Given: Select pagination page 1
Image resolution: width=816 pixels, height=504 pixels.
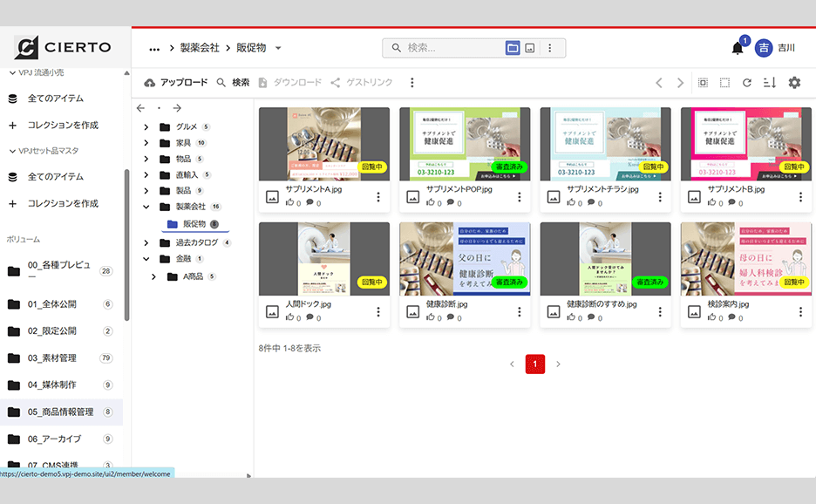Looking at the screenshot, I should click(x=534, y=364).
